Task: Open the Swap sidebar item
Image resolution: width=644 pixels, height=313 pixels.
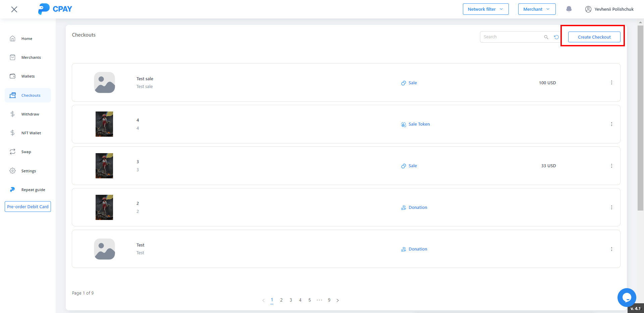Action: [x=26, y=152]
